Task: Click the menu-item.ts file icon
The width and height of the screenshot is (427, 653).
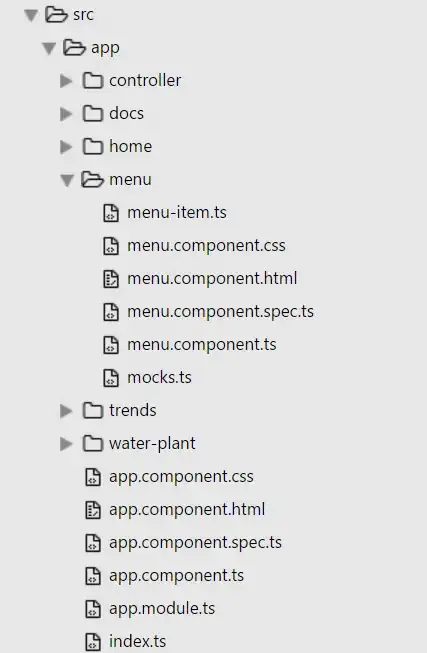Action: pos(111,212)
